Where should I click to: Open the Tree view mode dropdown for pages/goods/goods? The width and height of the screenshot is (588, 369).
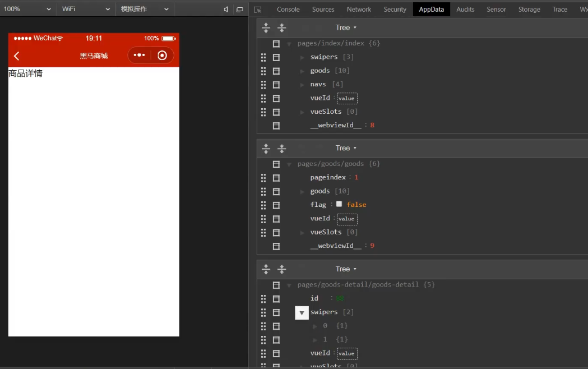coord(346,148)
